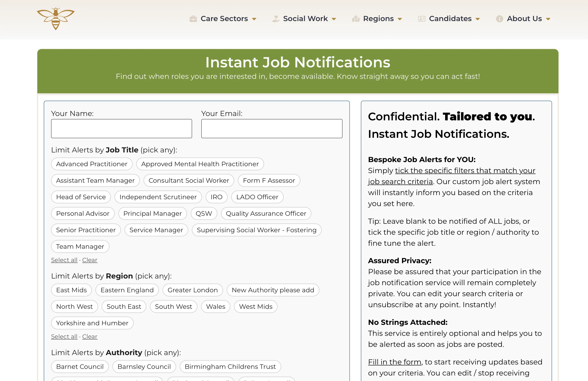Toggle the Independent Scrutineer chip

(158, 197)
